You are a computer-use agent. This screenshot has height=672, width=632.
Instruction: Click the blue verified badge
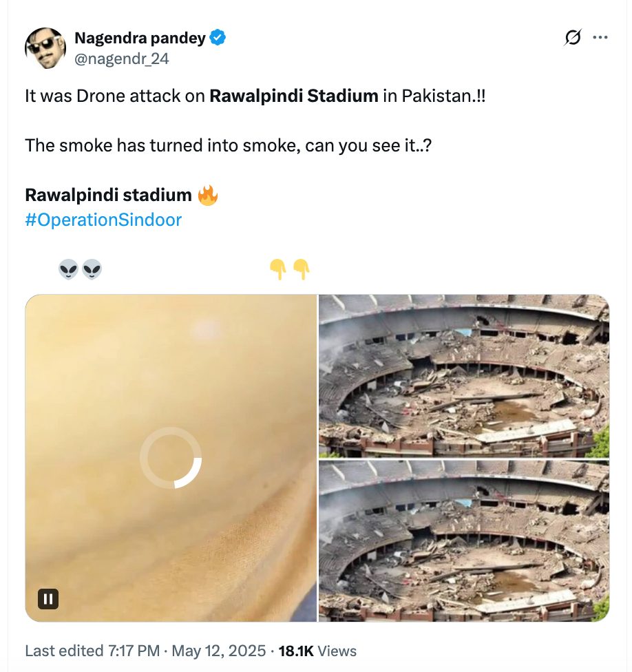click(218, 38)
